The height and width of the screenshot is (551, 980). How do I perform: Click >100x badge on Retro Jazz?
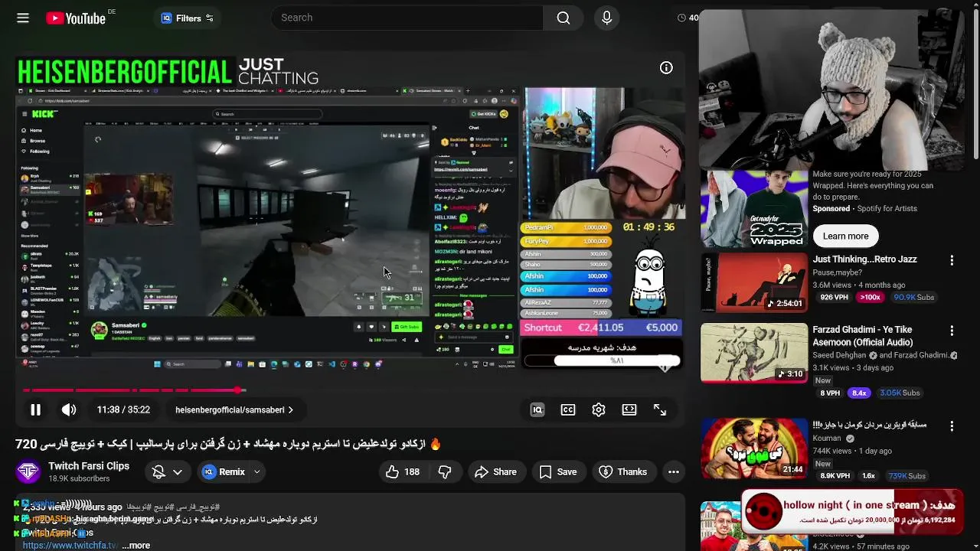click(x=870, y=297)
